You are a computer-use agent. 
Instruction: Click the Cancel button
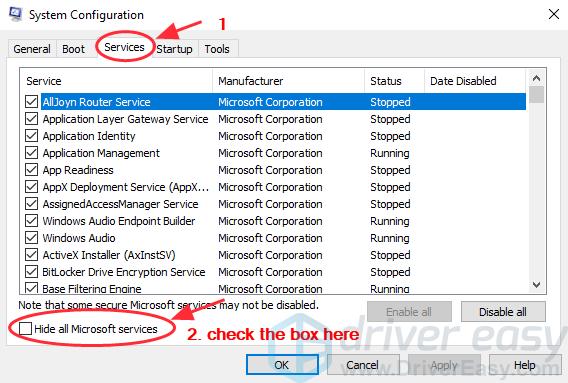[x=363, y=365]
